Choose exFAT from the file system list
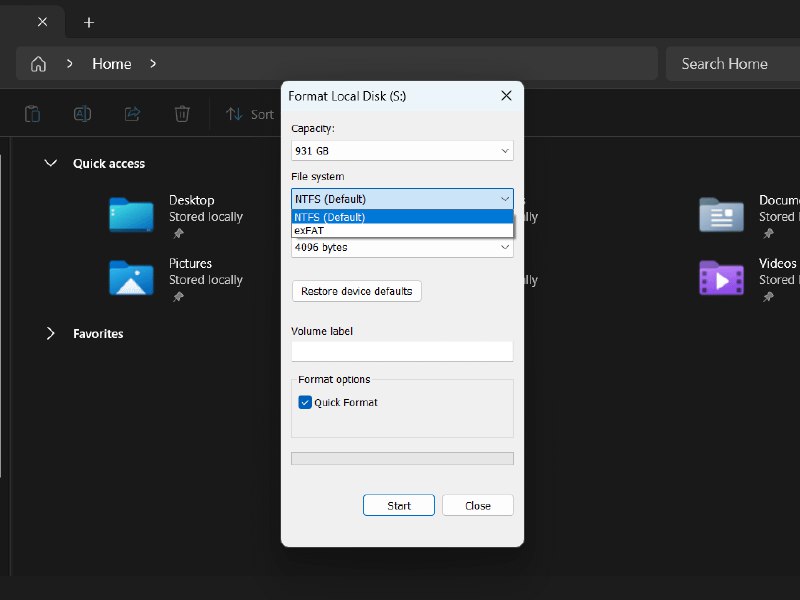 (402, 231)
